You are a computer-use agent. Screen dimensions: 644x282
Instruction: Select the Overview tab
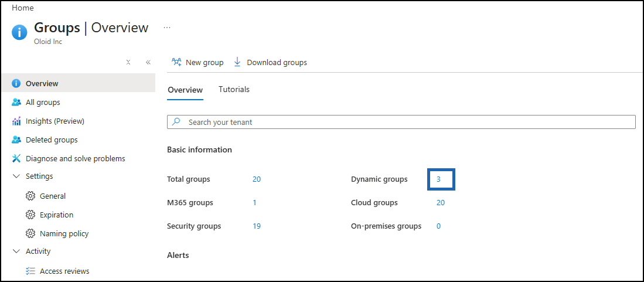[x=185, y=90]
